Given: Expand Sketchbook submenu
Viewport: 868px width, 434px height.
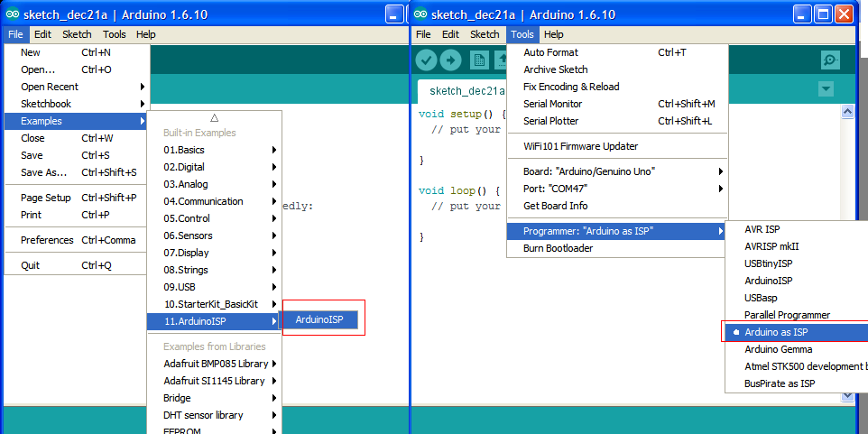Looking at the screenshot, I should [77, 104].
